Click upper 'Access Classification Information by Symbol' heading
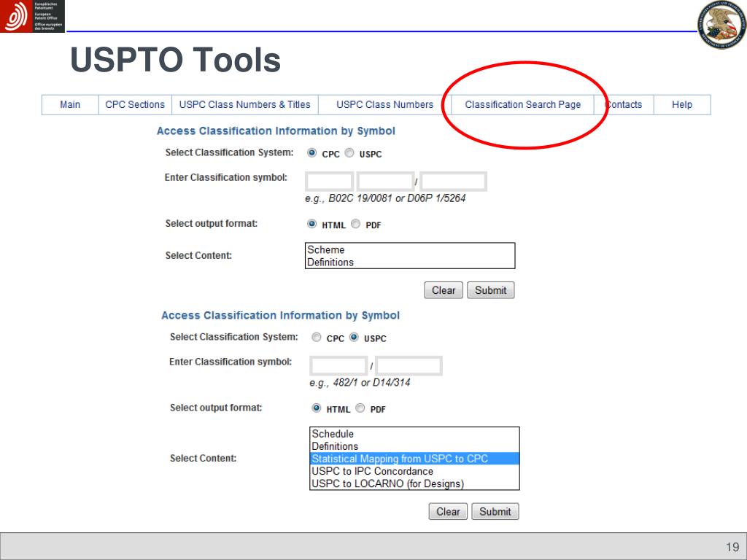Screen dimensions: 747x560 (276, 131)
